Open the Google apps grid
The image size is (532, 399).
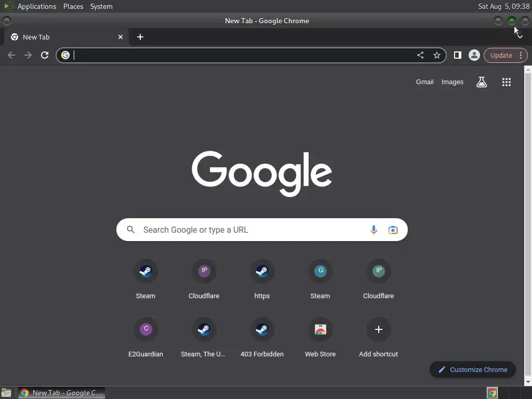coord(506,82)
